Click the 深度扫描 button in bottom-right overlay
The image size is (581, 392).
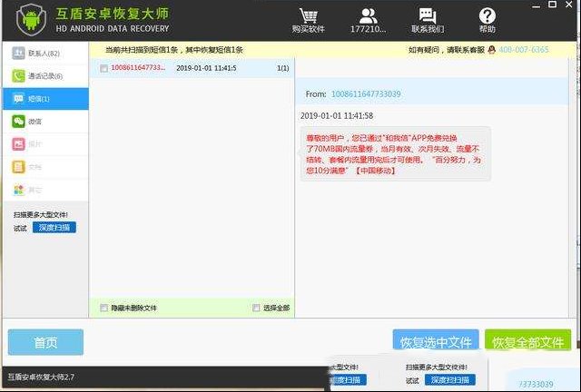pos(450,380)
